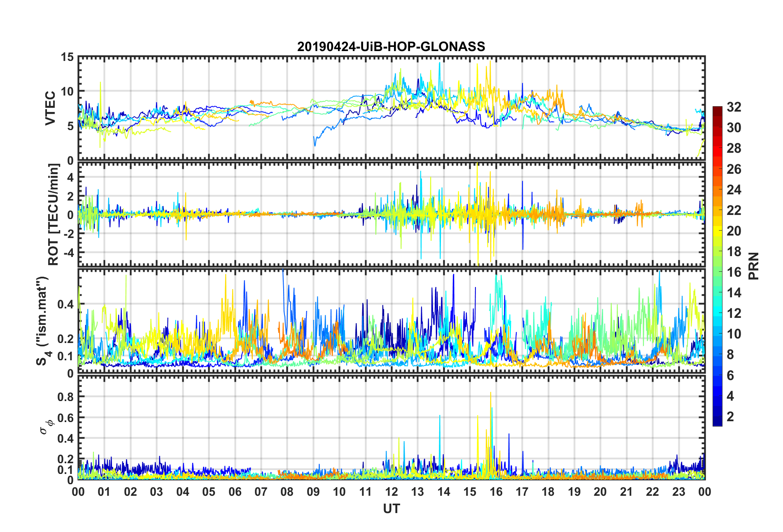Click colorbar tick label 18
The width and height of the screenshot is (783, 532).
point(734,251)
